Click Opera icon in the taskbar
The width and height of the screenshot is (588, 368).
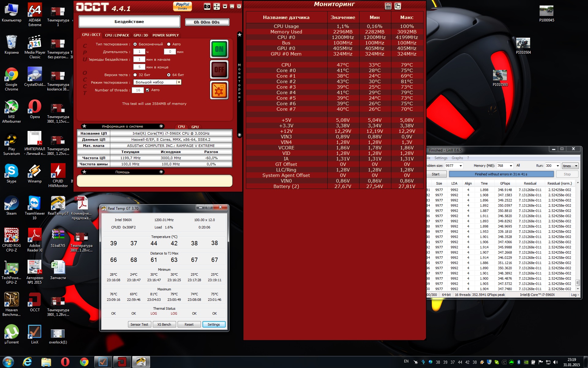point(65,362)
